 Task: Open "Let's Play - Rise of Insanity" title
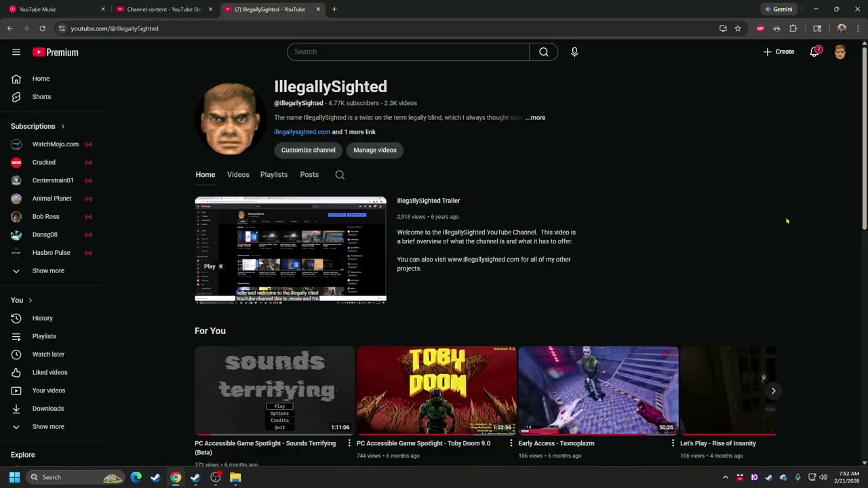coord(718,443)
